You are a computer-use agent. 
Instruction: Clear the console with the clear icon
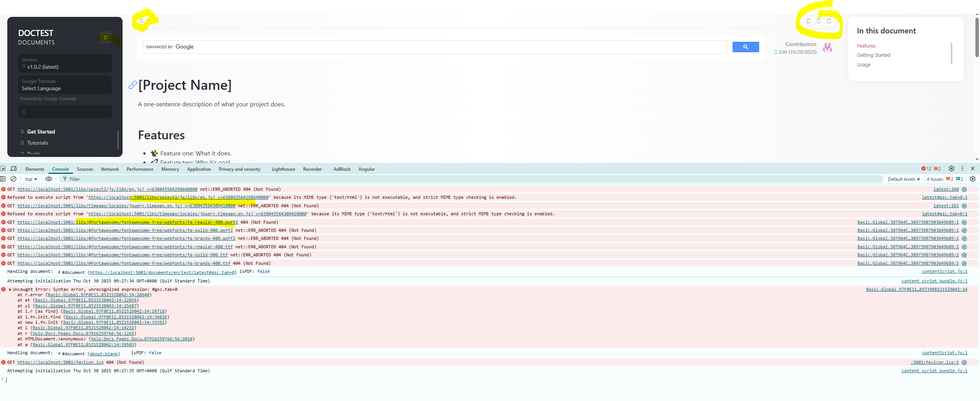click(13, 179)
